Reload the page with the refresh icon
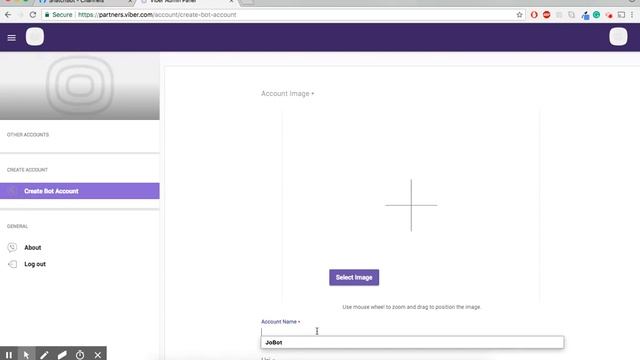The height and width of the screenshot is (360, 640). pyautogui.click(x=33, y=15)
